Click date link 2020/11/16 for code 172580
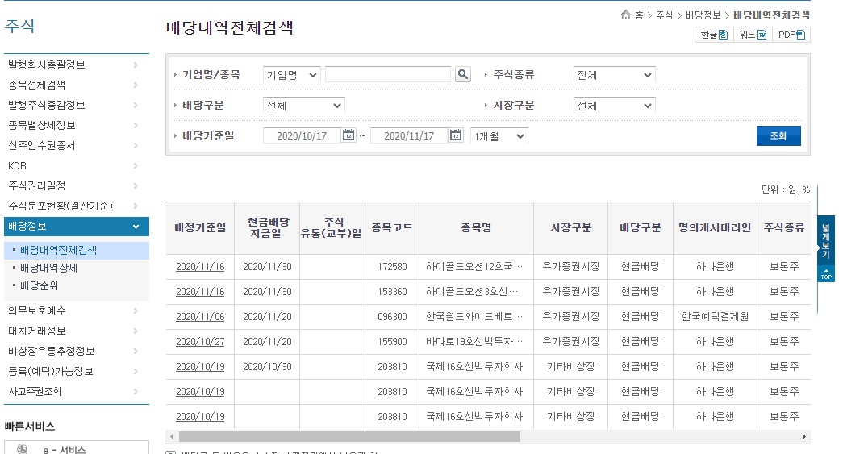868x454 pixels. 200,267
